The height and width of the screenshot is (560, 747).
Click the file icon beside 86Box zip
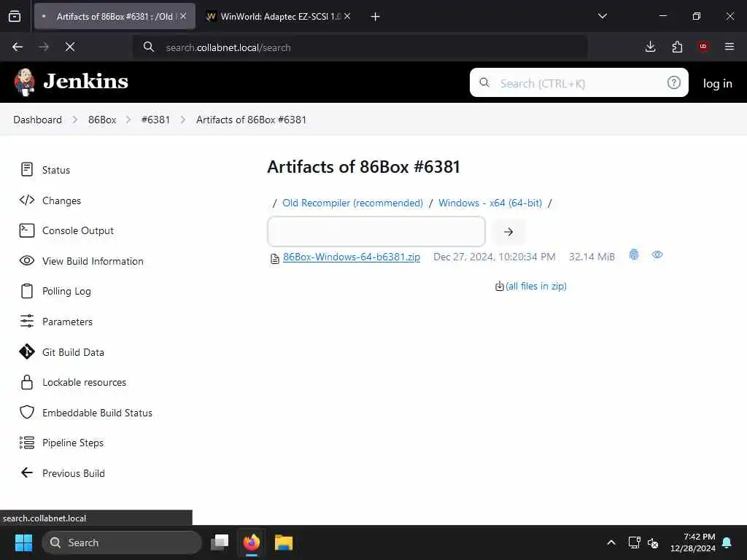tap(275, 259)
